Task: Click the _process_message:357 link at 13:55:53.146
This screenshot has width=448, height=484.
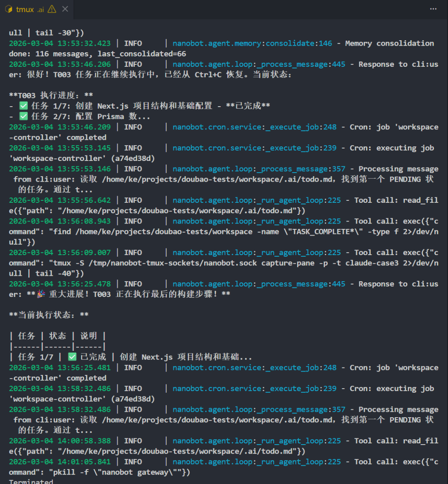Action: [259, 169]
